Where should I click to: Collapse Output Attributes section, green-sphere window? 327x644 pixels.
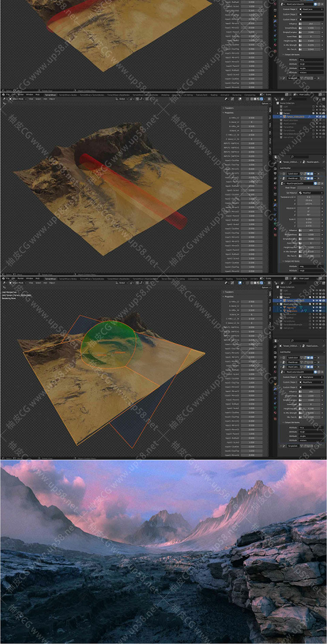(x=291, y=423)
